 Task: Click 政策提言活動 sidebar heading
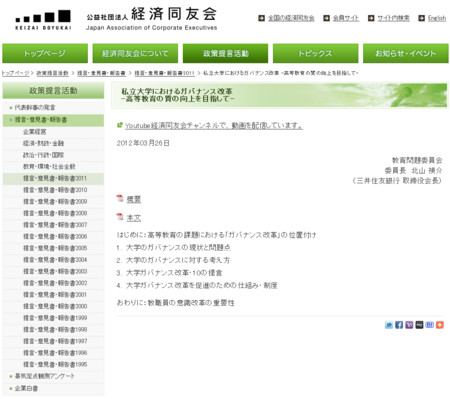[x=53, y=91]
